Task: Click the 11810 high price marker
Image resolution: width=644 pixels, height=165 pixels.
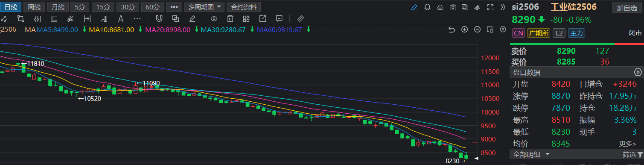Action: pos(32,63)
